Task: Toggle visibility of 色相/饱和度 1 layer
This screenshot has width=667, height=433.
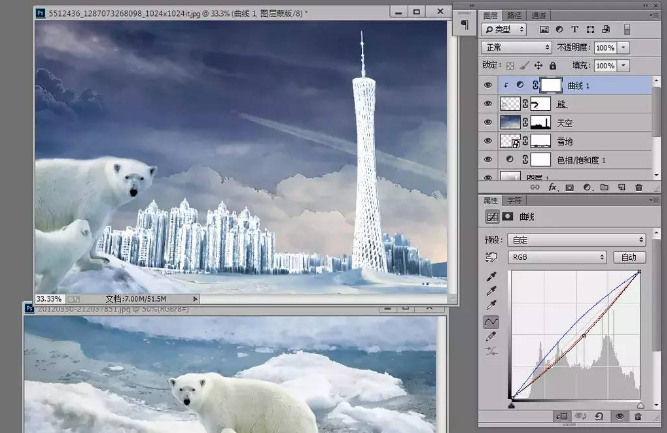Action: (x=488, y=159)
